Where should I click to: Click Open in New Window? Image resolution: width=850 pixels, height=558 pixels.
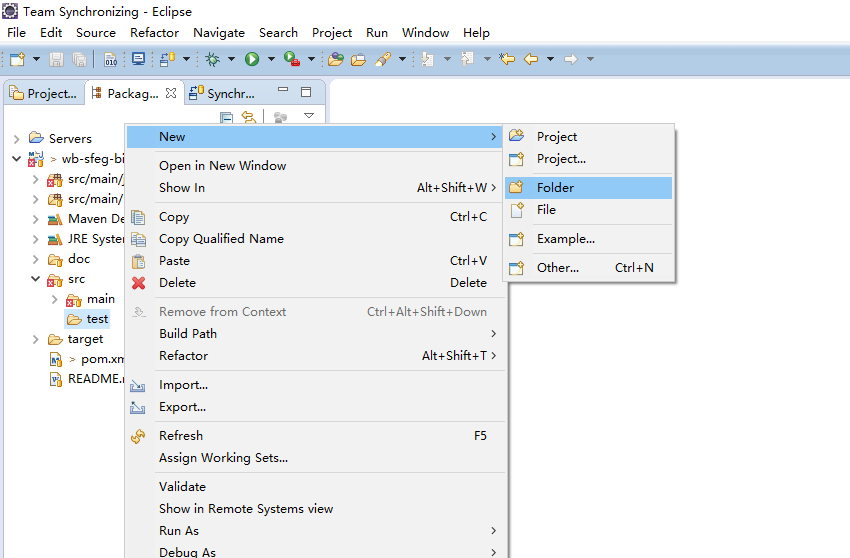click(x=314, y=165)
